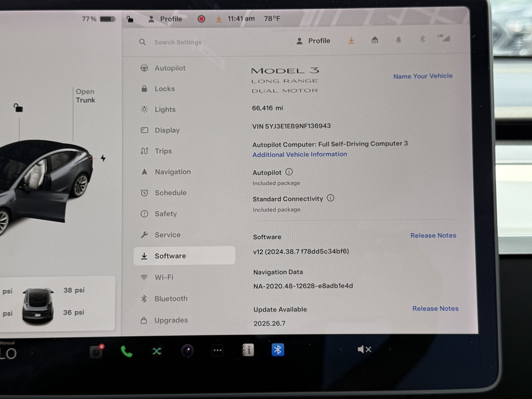Image resolution: width=532 pixels, height=399 pixels.
Task: Open the owner's manual info icon
Action: 248,350
